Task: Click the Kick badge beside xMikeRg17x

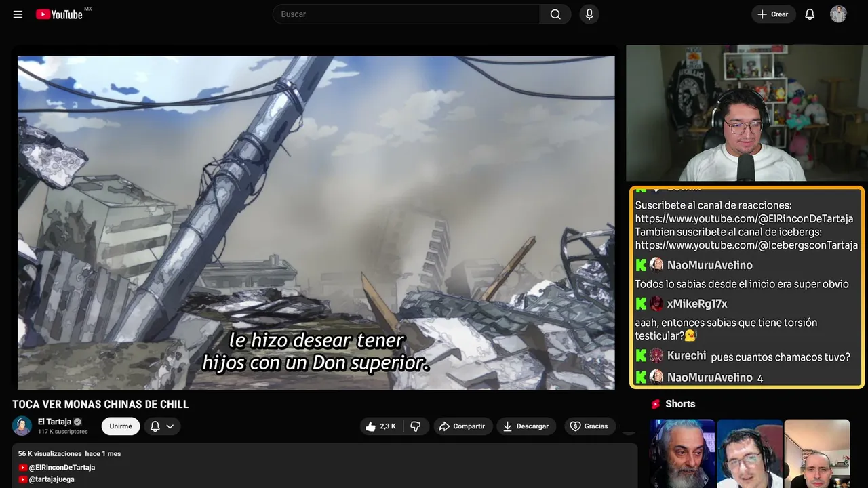Action: [641, 304]
